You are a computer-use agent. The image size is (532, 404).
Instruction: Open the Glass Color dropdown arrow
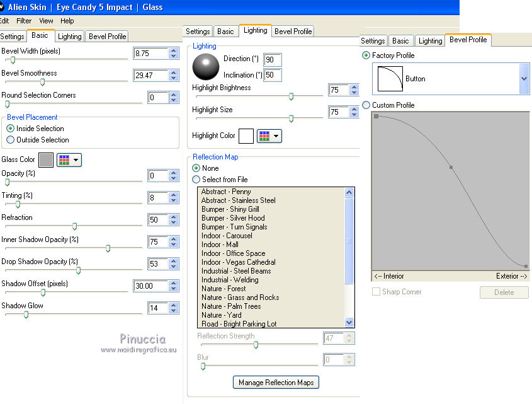[77, 160]
